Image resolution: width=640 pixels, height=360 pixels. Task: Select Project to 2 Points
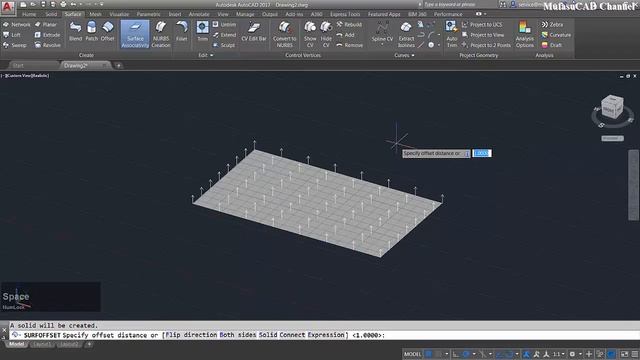click(x=486, y=45)
